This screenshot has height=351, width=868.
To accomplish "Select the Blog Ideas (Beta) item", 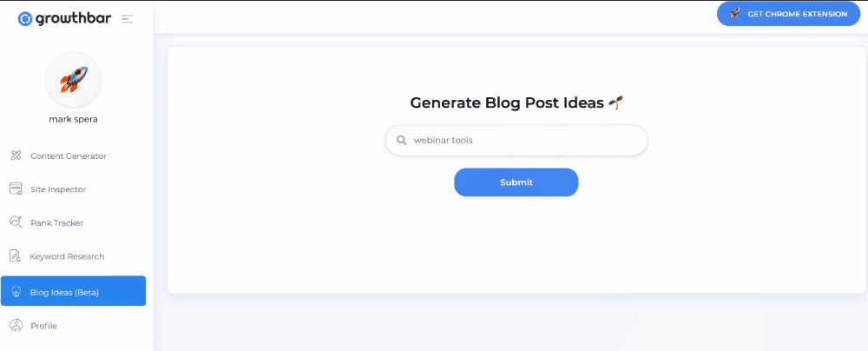I will pyautogui.click(x=73, y=291).
